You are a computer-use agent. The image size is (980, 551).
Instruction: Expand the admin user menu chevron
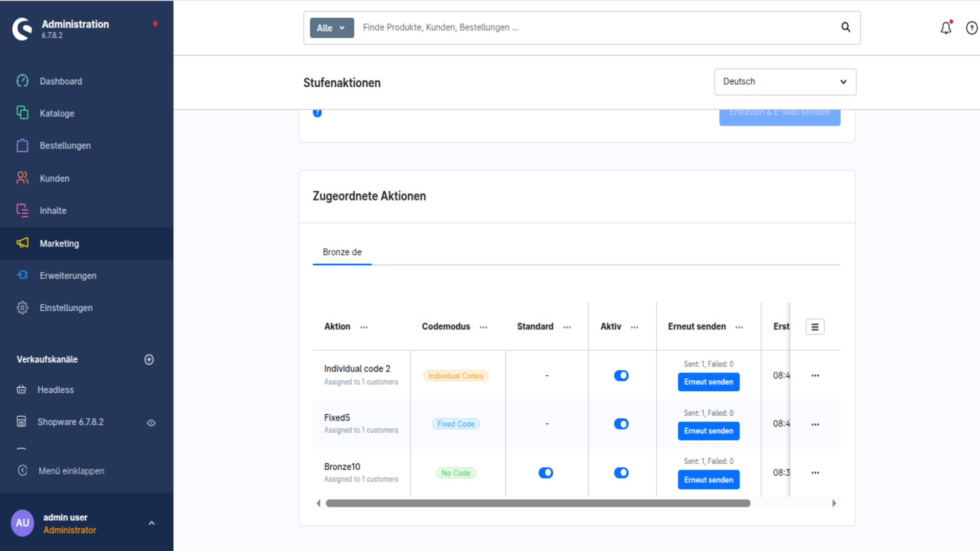(x=152, y=523)
